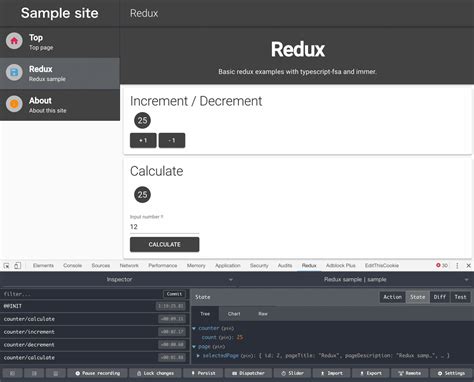Open the EditThisCookie DevTools tab
Image resolution: width=474 pixels, height=382 pixels.
pyautogui.click(x=382, y=266)
